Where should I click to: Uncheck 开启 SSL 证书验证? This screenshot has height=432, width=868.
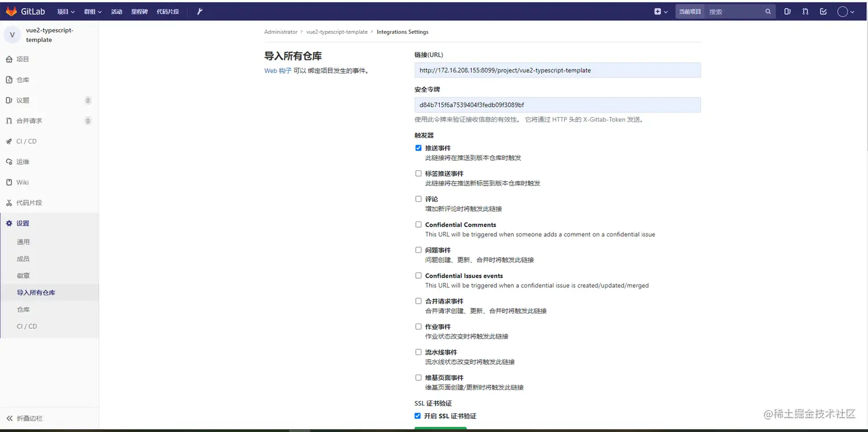[x=418, y=416]
